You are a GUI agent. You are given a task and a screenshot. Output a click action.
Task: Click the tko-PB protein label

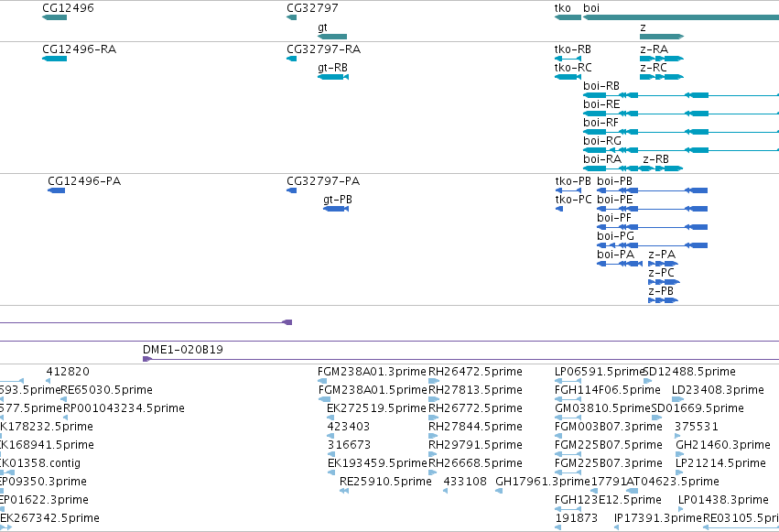pyautogui.click(x=573, y=181)
